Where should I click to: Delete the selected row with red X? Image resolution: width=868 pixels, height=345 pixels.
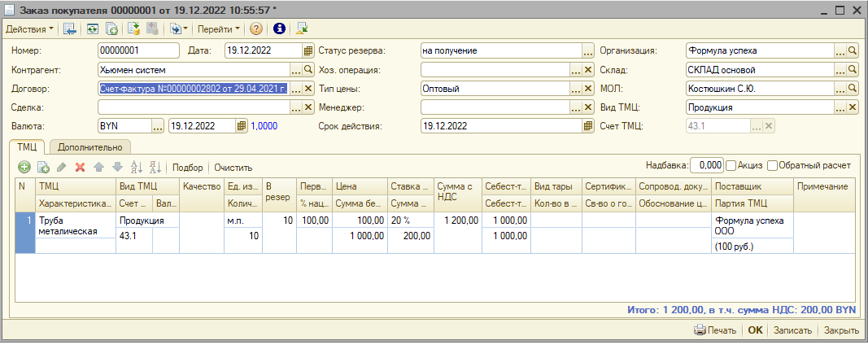(80, 167)
